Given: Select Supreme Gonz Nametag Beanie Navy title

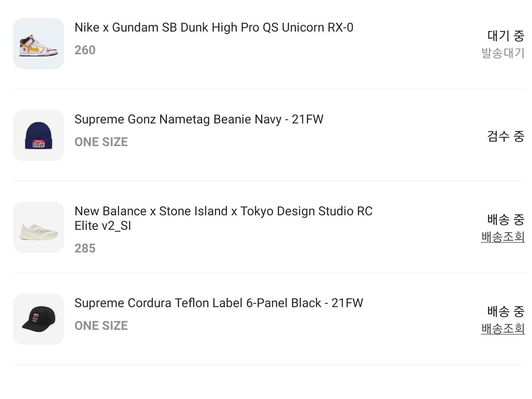Looking at the screenshot, I should [x=199, y=120].
